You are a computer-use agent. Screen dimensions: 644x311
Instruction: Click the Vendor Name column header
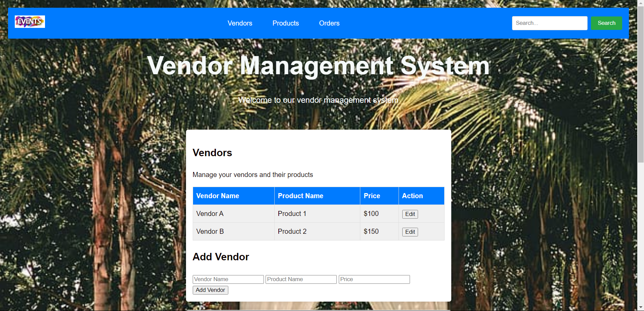(218, 196)
